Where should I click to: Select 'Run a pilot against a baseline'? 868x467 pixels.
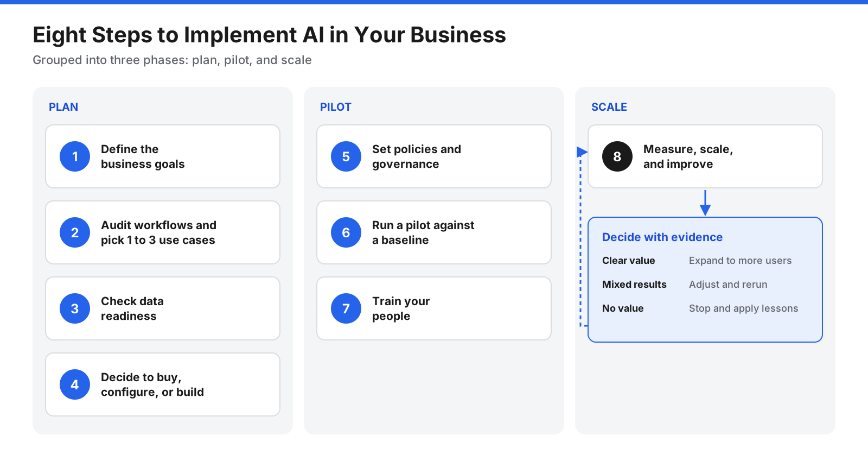pyautogui.click(x=423, y=232)
